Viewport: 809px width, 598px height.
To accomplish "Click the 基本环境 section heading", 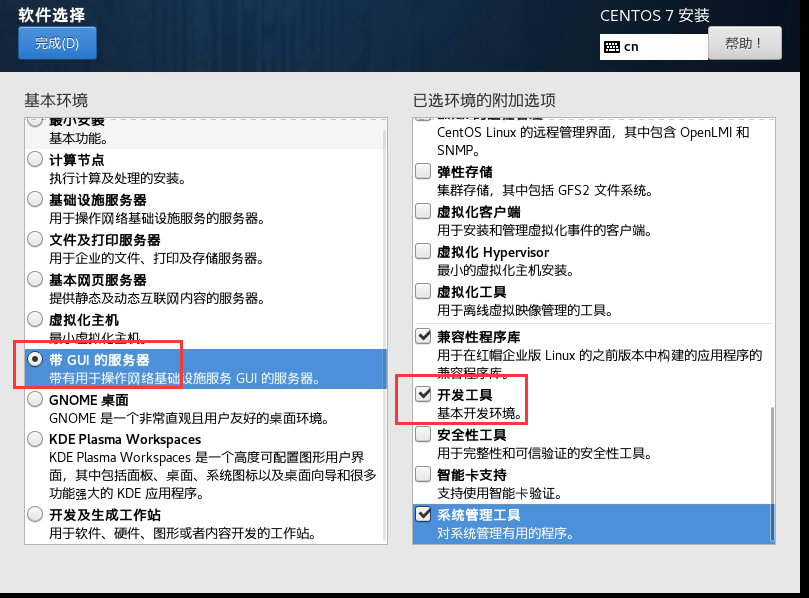I will (56, 100).
